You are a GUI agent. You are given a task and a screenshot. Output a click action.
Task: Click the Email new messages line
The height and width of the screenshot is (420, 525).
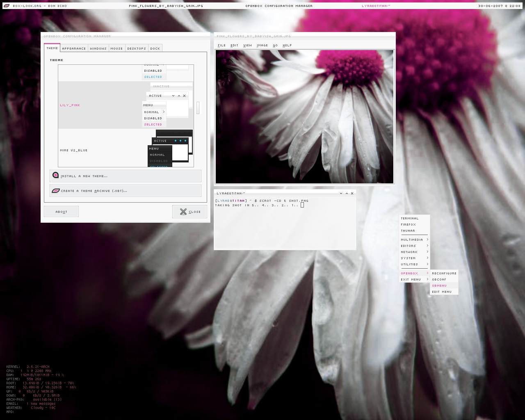coord(31,404)
